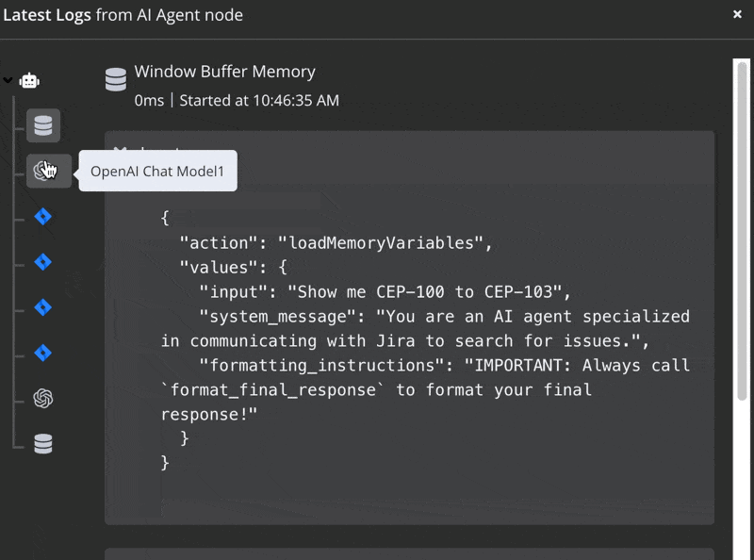Click the '"formatting_instructions"' line in the JSON

coord(444,366)
